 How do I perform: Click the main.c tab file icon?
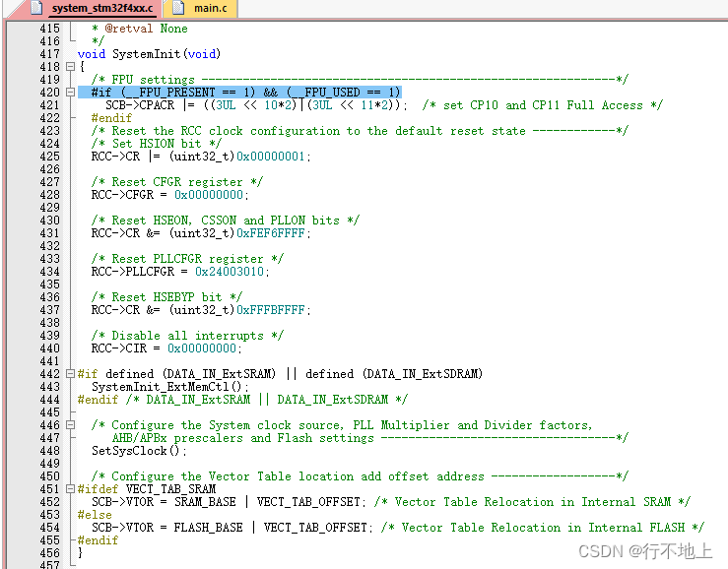(178, 8)
